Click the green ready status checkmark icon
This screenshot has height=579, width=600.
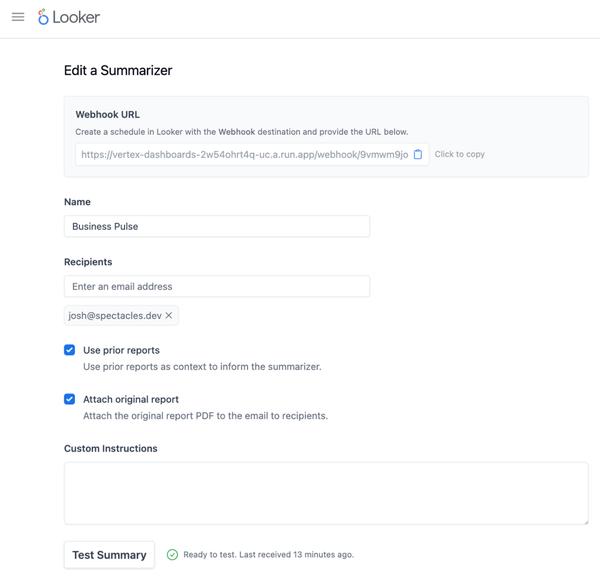pyautogui.click(x=172, y=555)
